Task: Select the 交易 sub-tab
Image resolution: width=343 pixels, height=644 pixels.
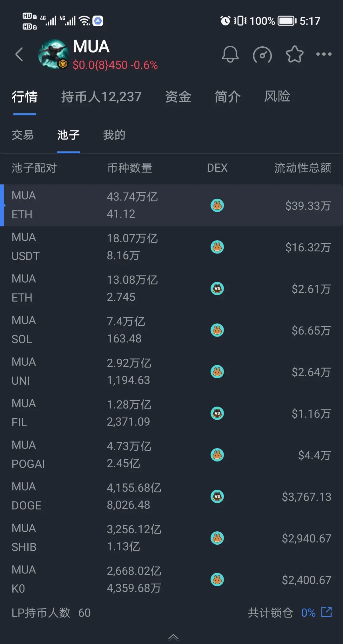Action: (x=23, y=135)
